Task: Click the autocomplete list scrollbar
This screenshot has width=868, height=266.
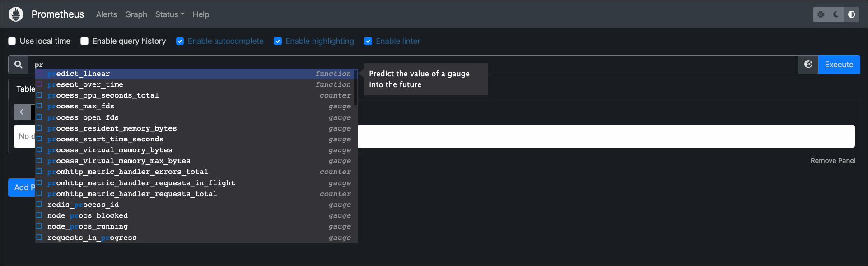Action: (356, 87)
